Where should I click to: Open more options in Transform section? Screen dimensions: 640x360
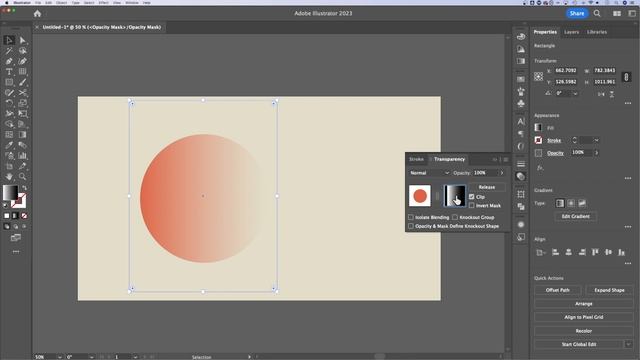pos(628,103)
